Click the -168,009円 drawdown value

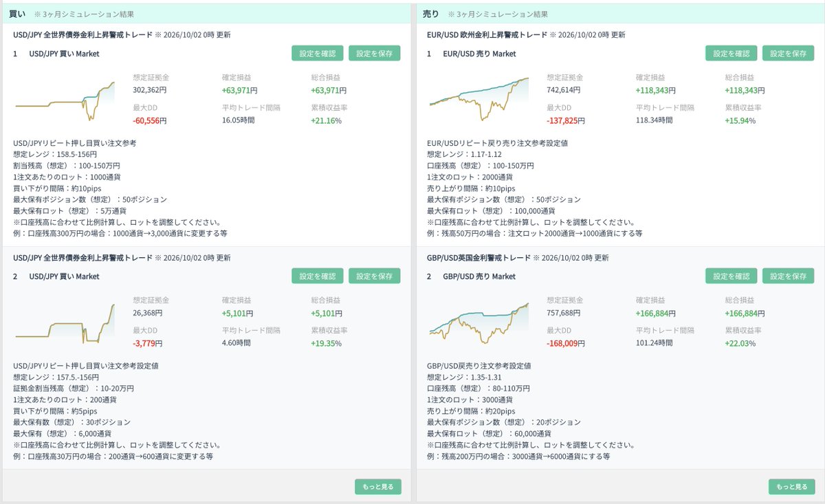566,343
